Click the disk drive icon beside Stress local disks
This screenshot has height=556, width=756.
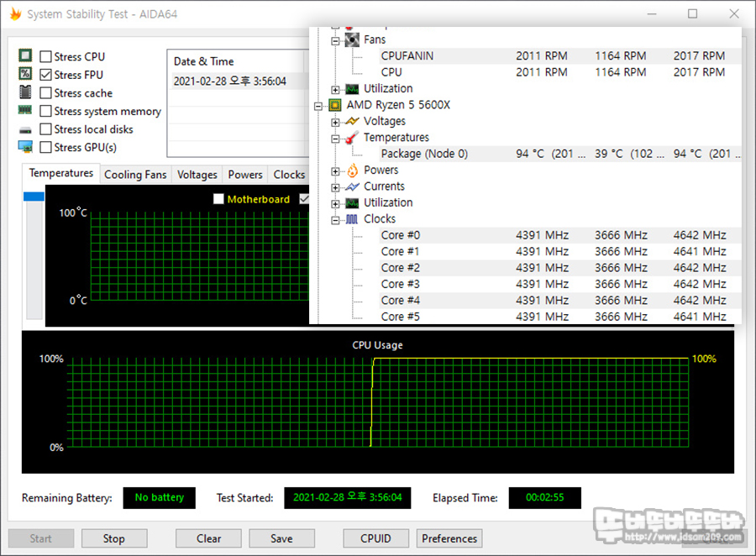click(25, 129)
